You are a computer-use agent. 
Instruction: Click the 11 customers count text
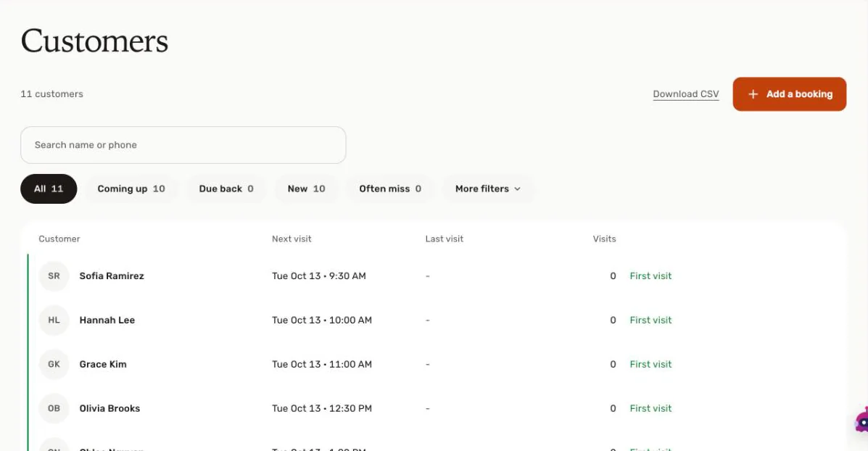coord(51,94)
